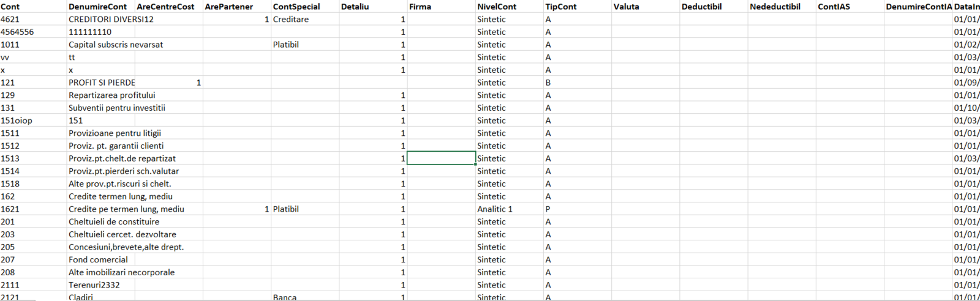Click the PROFIT SI PIERDE cell

[x=102, y=83]
